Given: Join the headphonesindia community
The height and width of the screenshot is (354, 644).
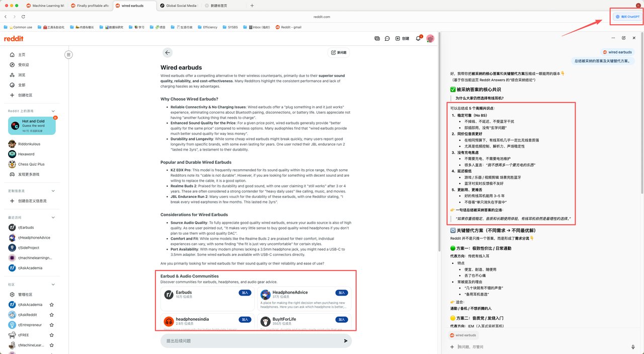Looking at the screenshot, I should click(245, 319).
